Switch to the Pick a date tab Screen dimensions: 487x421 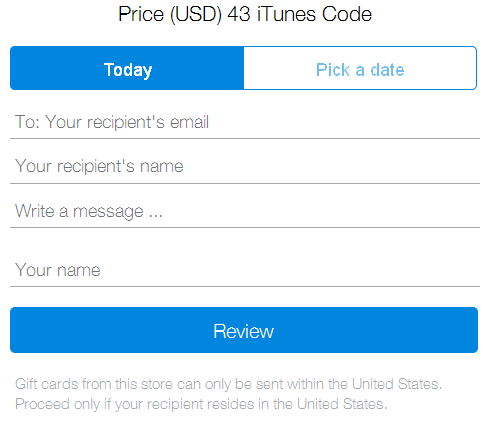pyautogui.click(x=360, y=68)
